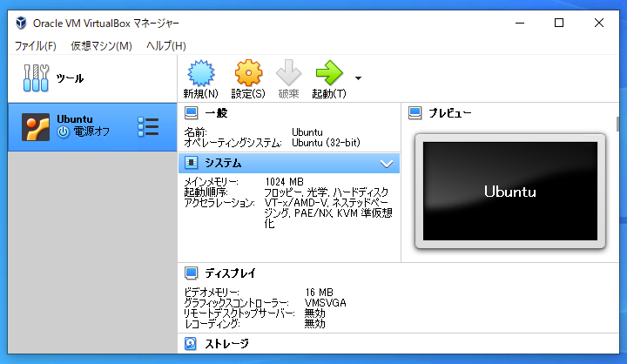This screenshot has height=364, width=627.
Task: Click the VMSVGA graphics controller value
Action: coord(326,303)
